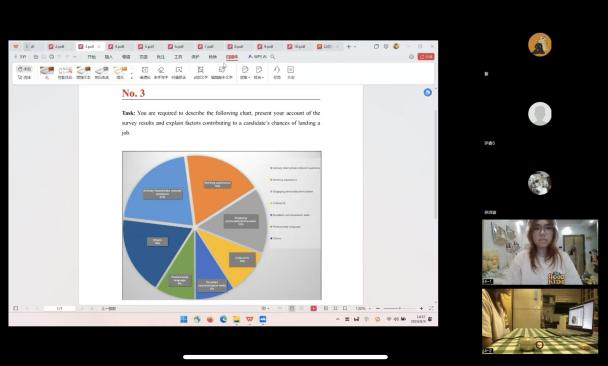
Task: Toggle the navigation sidebar in status bar
Action: 16,308
